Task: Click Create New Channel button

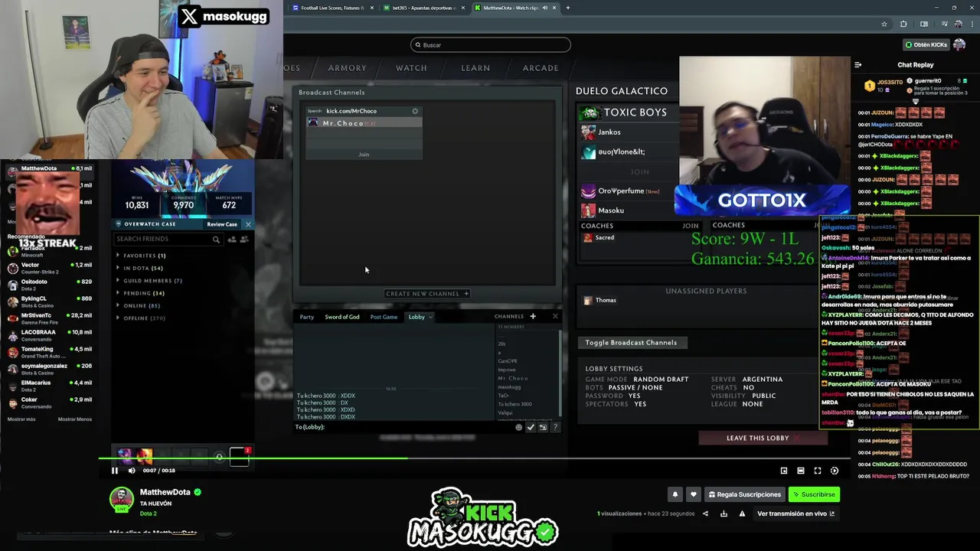Action: pos(427,294)
